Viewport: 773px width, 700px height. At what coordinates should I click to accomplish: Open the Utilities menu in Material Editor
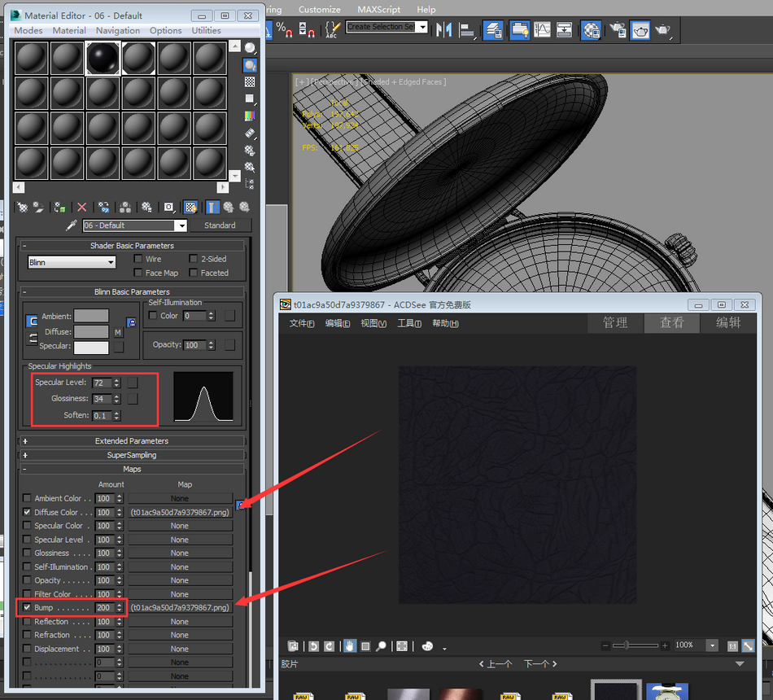[x=206, y=30]
